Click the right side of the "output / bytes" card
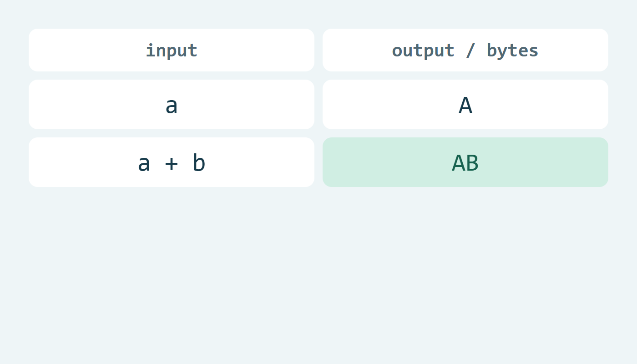Screen dimensions: 637x364 point(595,50)
